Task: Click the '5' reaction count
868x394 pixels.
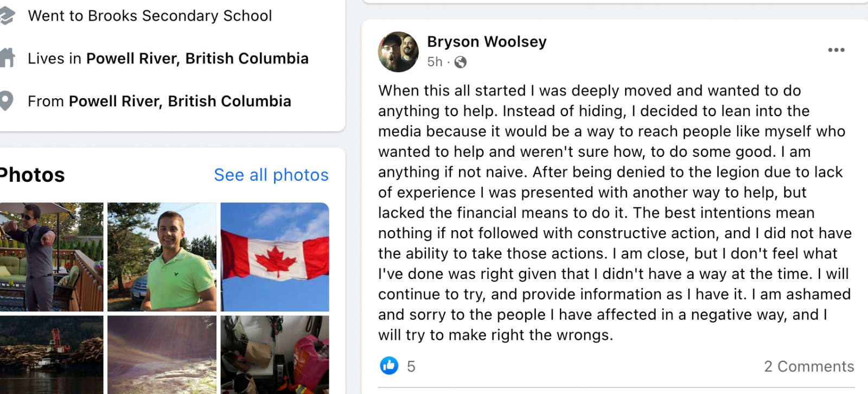Action: pos(411,366)
